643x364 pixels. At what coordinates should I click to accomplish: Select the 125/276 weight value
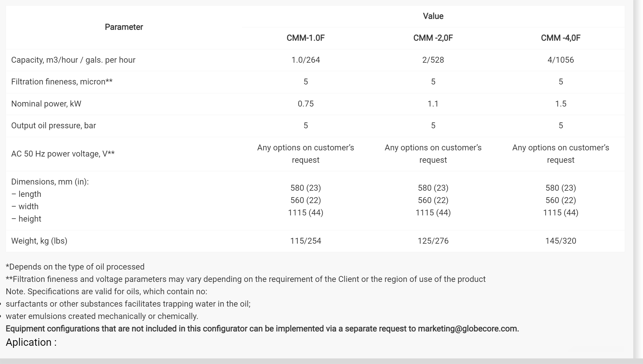pyautogui.click(x=433, y=241)
